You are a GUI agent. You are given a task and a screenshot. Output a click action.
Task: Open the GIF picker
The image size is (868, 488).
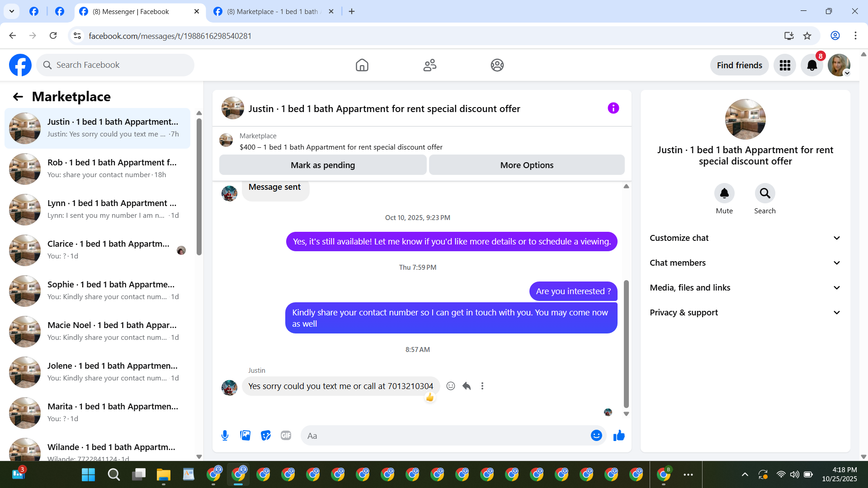[x=286, y=436]
